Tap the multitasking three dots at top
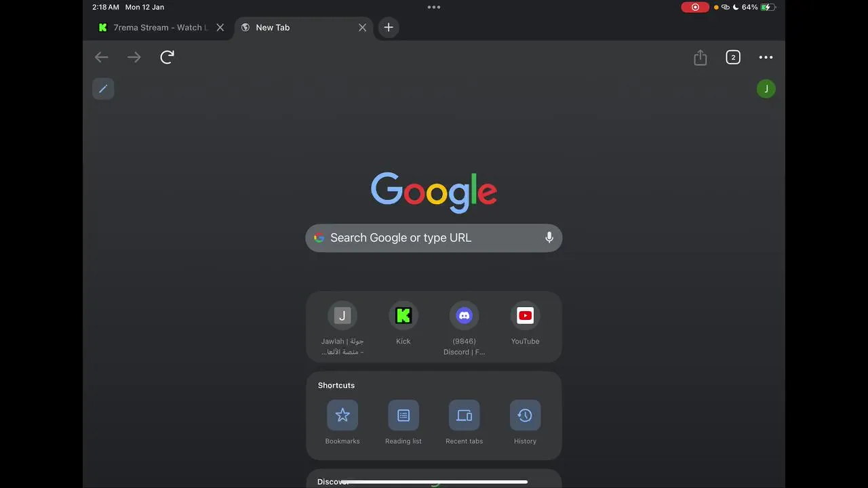868x488 pixels. (434, 7)
